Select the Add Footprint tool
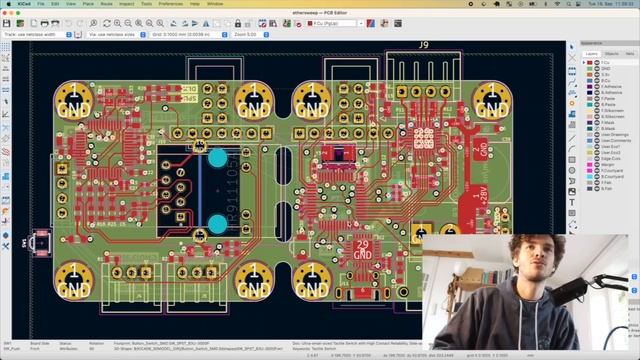This screenshot has width=640, height=360. coord(572,71)
